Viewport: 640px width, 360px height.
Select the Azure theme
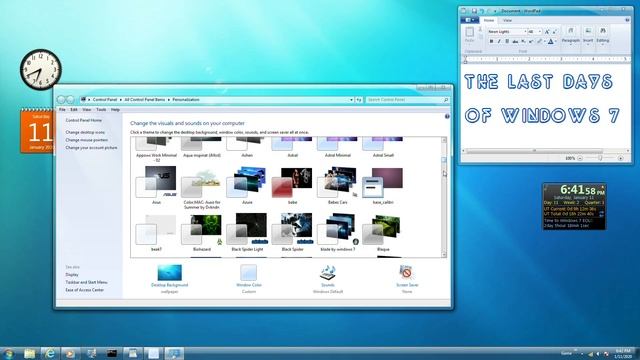[247, 185]
